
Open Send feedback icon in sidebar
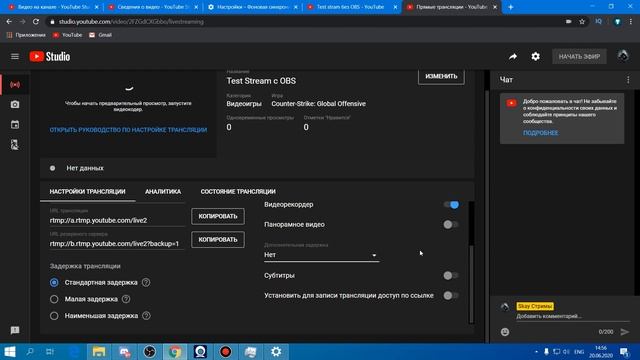[15, 330]
